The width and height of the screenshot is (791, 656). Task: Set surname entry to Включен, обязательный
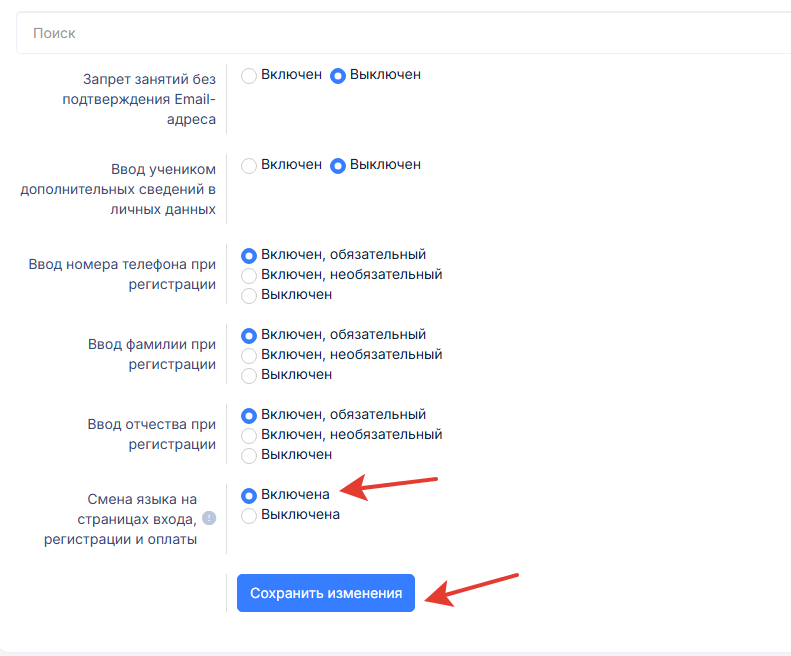[249, 335]
